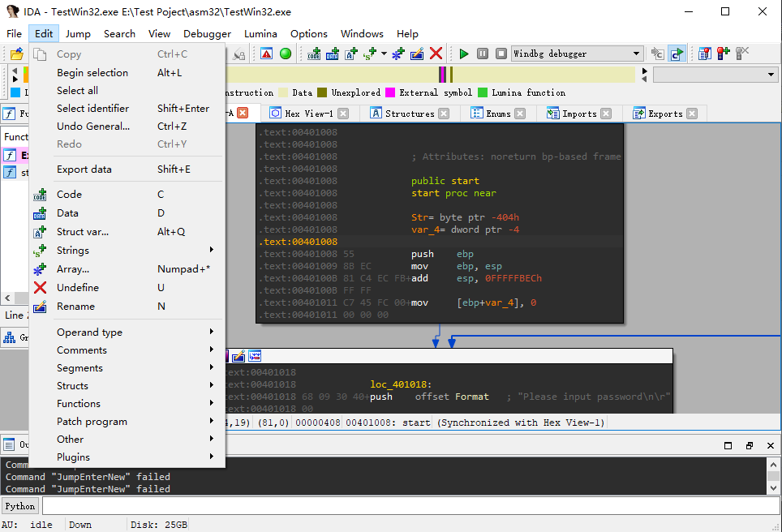782x532 pixels.
Task: Click the magenta External symbol legend swatch
Action: point(390,93)
